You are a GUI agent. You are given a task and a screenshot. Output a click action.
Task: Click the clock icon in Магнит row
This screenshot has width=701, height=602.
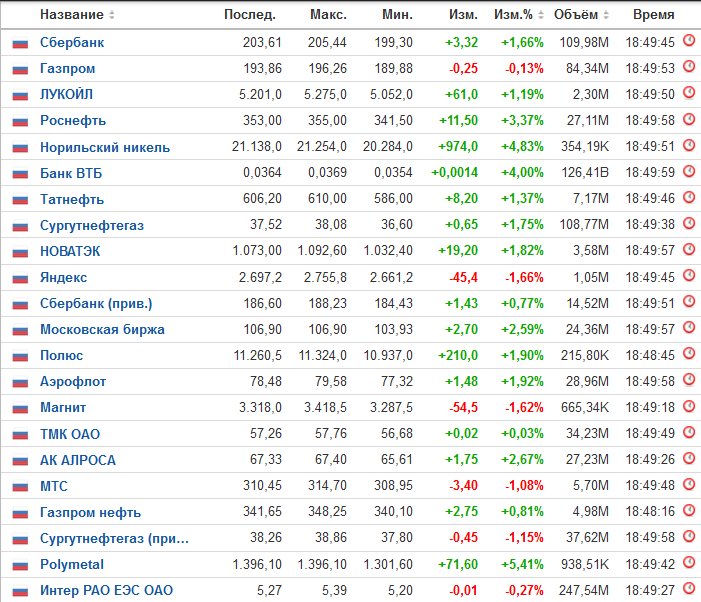pyautogui.click(x=689, y=406)
